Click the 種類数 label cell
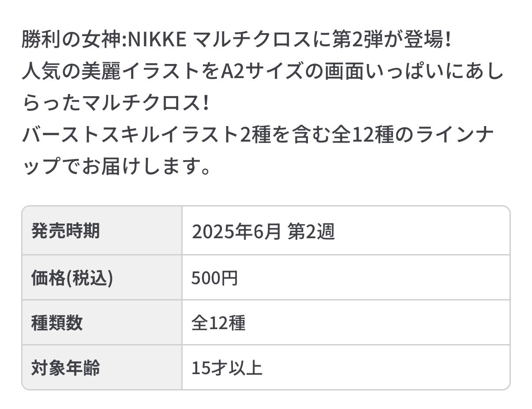 pyautogui.click(x=57, y=323)
